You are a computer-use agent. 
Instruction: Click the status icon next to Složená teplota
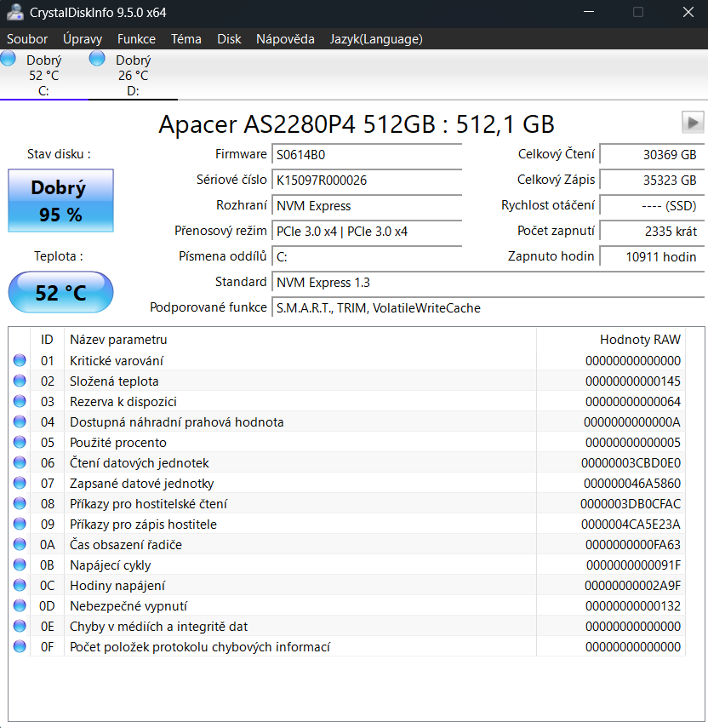click(x=19, y=381)
